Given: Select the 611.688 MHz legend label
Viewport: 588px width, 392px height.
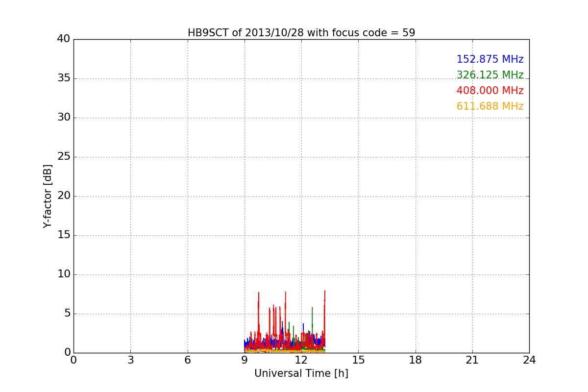Looking at the screenshot, I should tap(490, 106).
